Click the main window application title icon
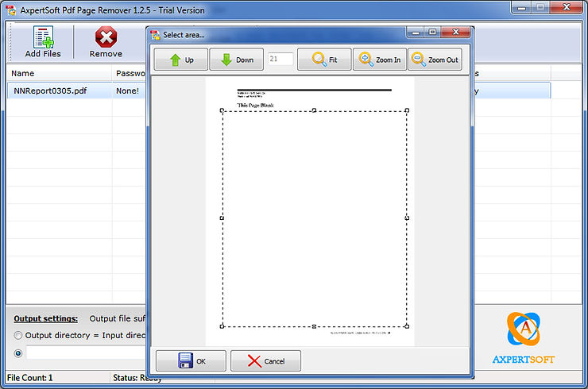This screenshot has width=588, height=389. tap(11, 10)
